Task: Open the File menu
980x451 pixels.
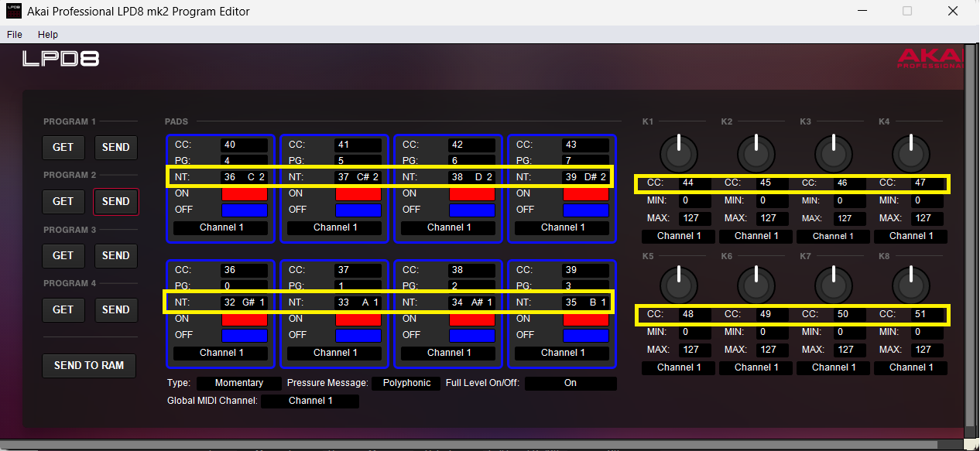Action: coord(14,35)
